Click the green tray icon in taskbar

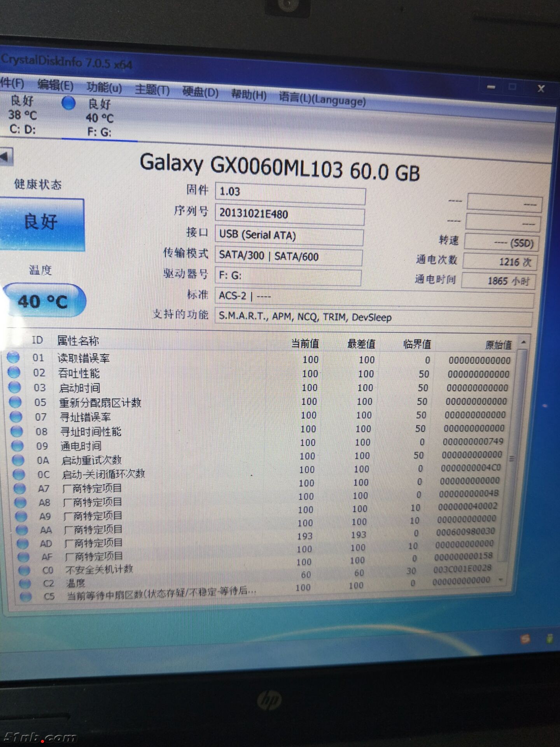pyautogui.click(x=549, y=638)
